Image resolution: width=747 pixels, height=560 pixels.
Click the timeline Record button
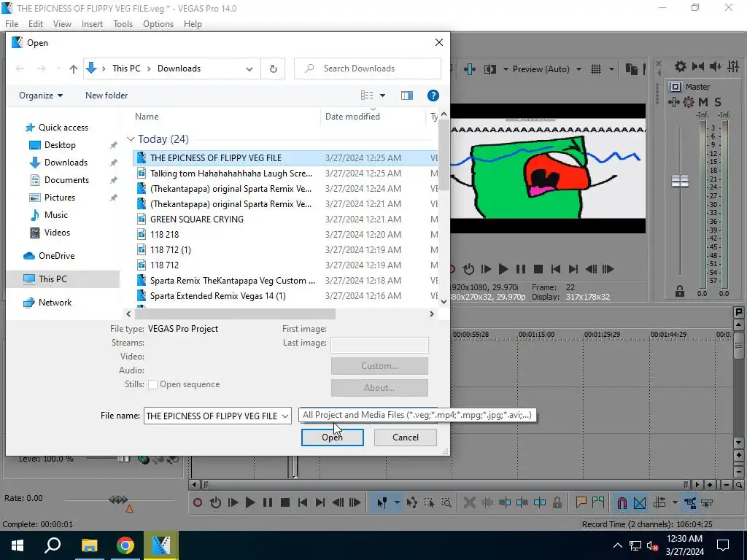[x=198, y=502]
